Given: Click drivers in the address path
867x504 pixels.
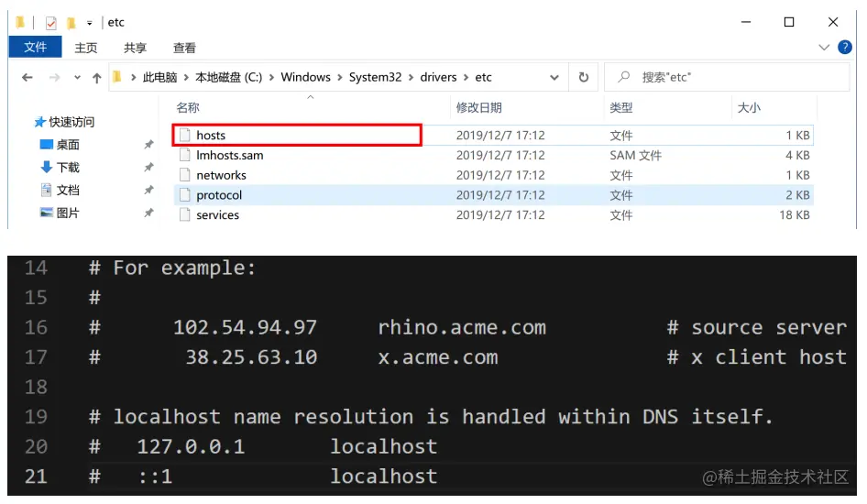Looking at the screenshot, I should [438, 77].
